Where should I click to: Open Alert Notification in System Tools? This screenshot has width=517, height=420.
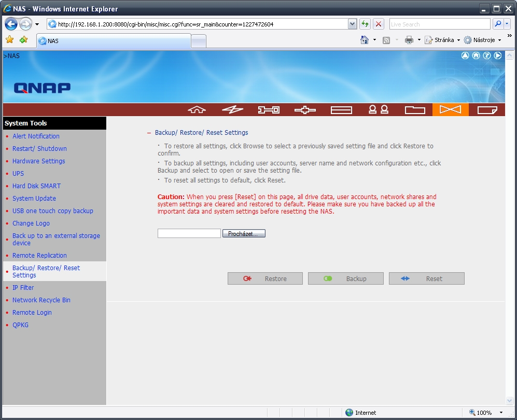(x=36, y=136)
